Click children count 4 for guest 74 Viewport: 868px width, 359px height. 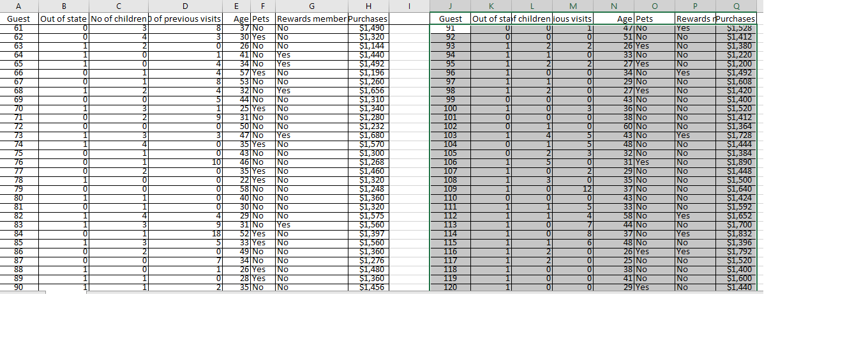(118, 144)
